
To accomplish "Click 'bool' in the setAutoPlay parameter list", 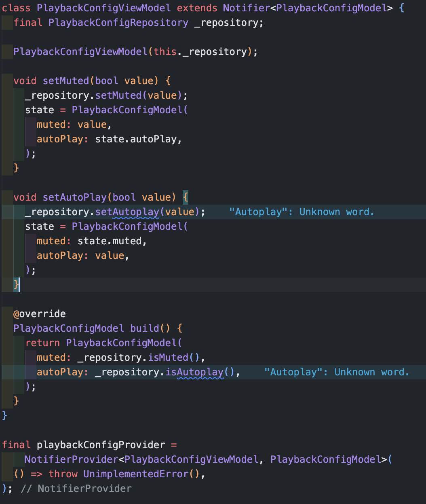I will pyautogui.click(x=124, y=197).
